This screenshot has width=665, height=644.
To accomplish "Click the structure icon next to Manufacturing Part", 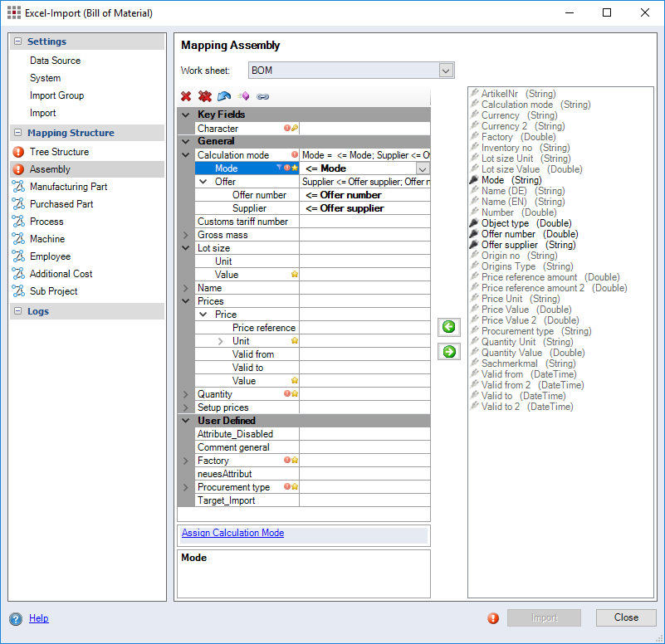I will tap(18, 187).
